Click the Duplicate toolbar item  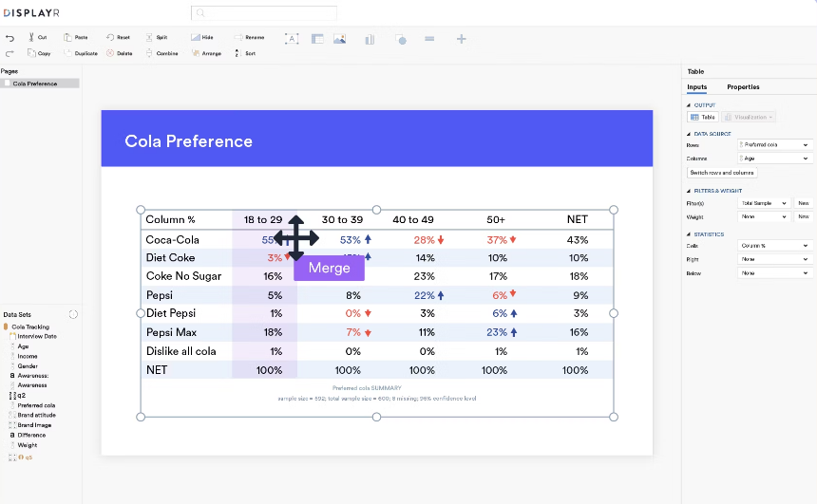pyautogui.click(x=81, y=53)
